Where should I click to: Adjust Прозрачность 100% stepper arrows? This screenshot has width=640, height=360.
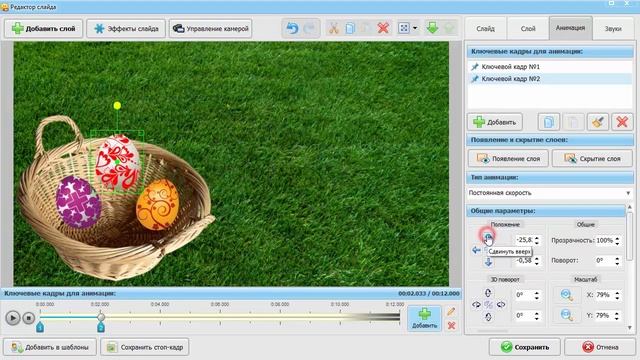(617, 240)
